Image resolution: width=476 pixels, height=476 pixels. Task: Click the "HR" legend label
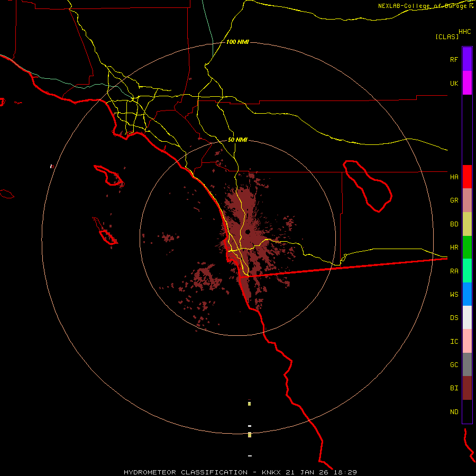[x=454, y=248]
